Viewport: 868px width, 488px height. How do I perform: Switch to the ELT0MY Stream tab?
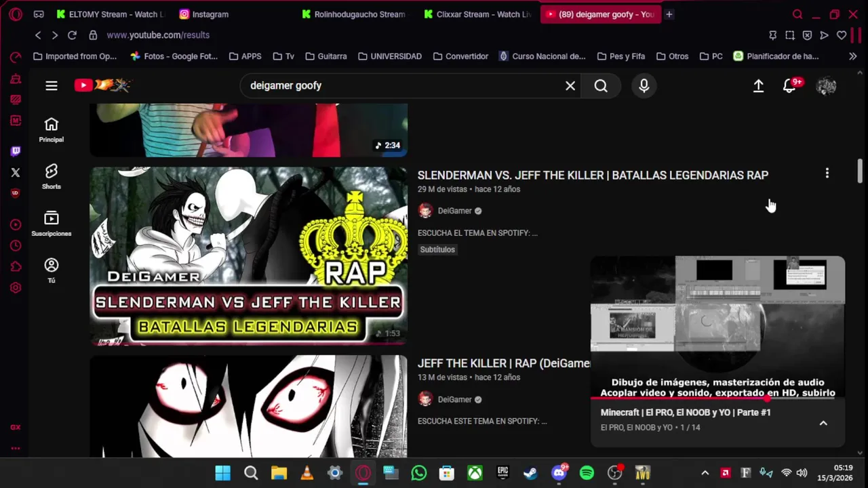pyautogui.click(x=111, y=14)
